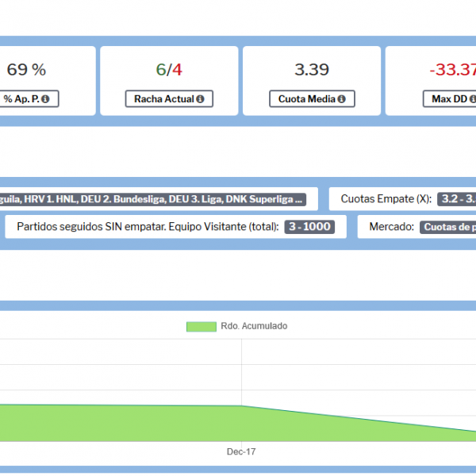Click the Partidos seguidos SIN empatar label
476x476 pixels.
148,227
